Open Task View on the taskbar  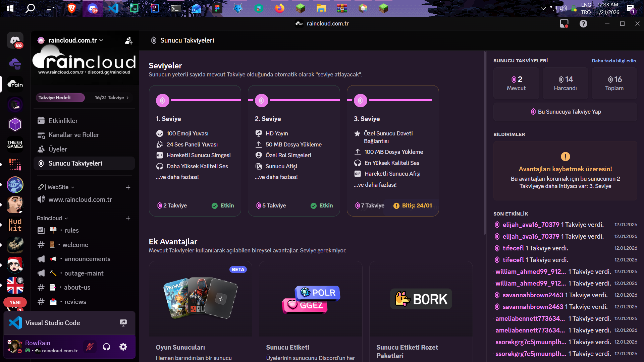coord(50,8)
